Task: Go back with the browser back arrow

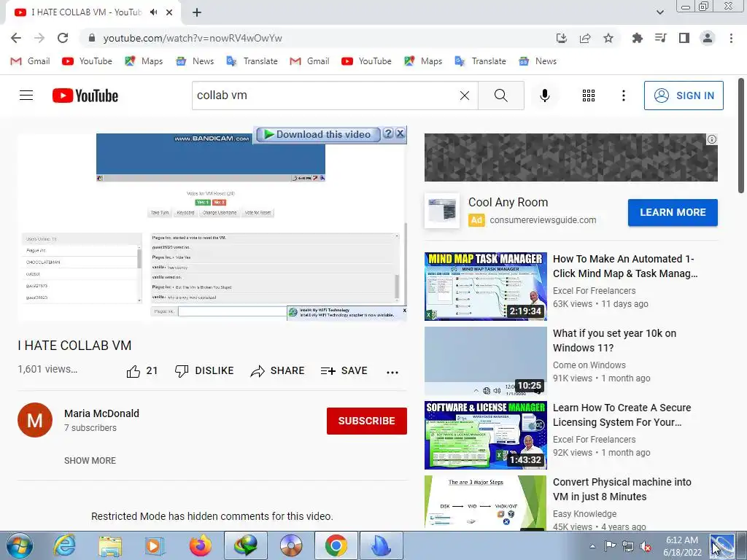Action: (16, 38)
